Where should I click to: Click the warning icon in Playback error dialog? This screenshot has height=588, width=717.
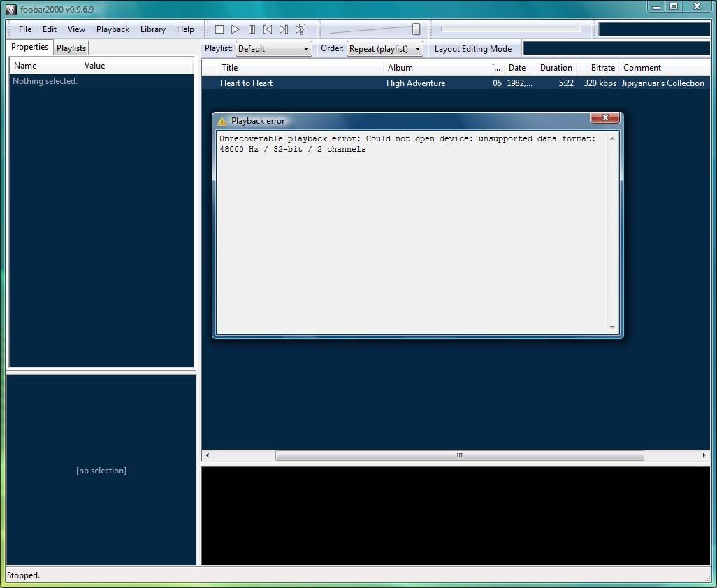point(222,121)
